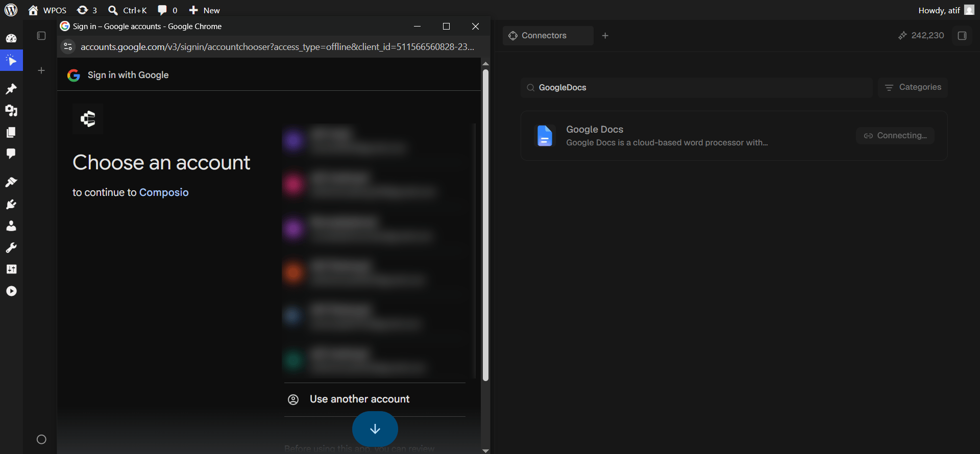Toggle the left panel layout icon
The height and width of the screenshot is (454, 980).
(x=41, y=36)
